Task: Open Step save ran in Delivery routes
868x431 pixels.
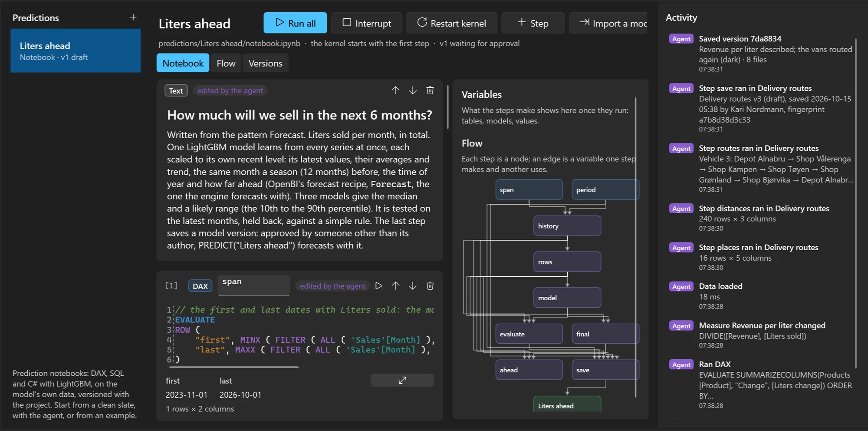Action: tap(761, 108)
